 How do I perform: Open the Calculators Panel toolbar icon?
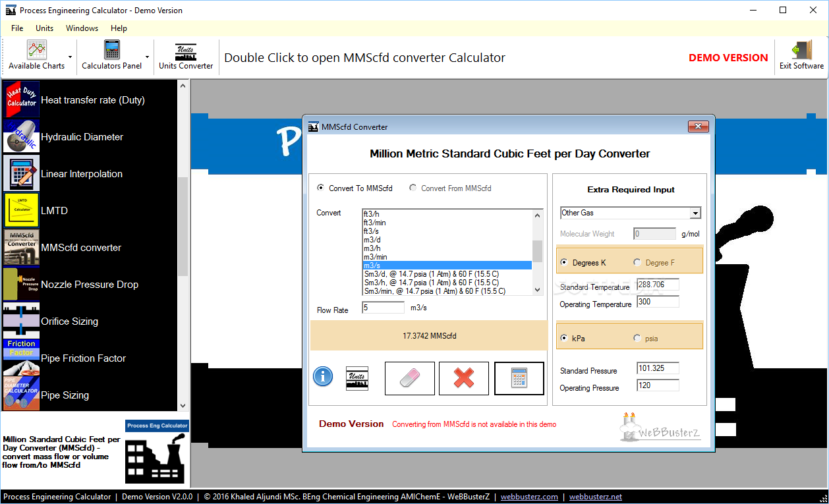pyautogui.click(x=112, y=51)
